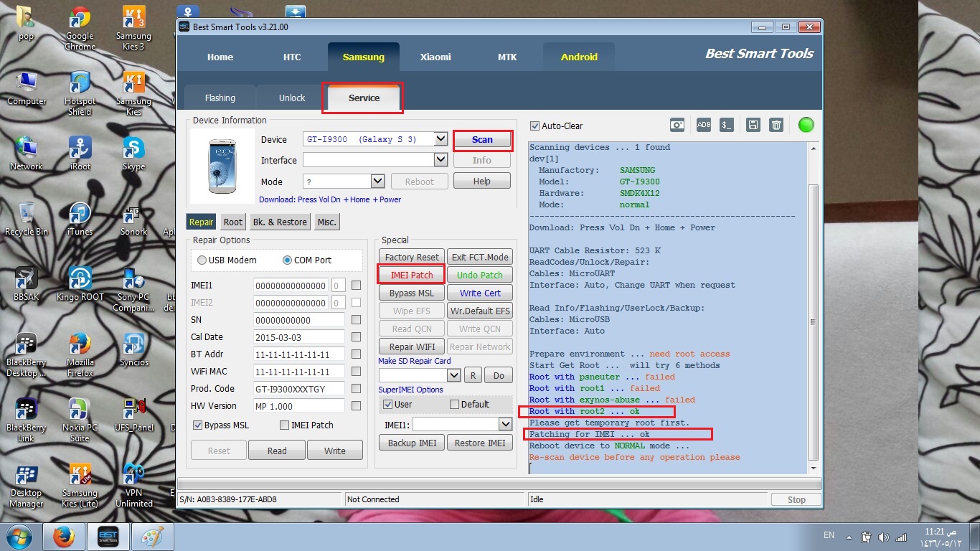This screenshot has height=551, width=980.
Task: Open the MTK tab
Action: (x=507, y=57)
